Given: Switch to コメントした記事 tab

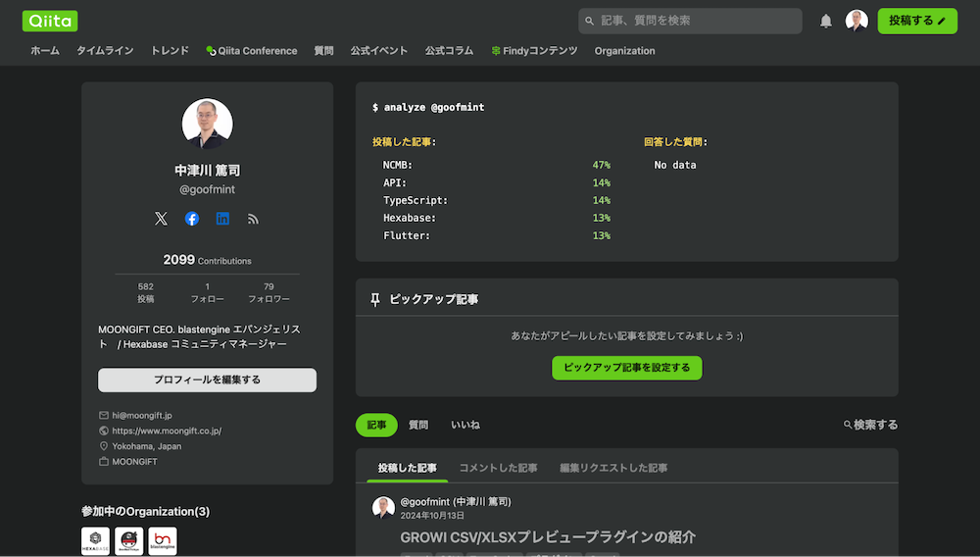Looking at the screenshot, I should [498, 468].
